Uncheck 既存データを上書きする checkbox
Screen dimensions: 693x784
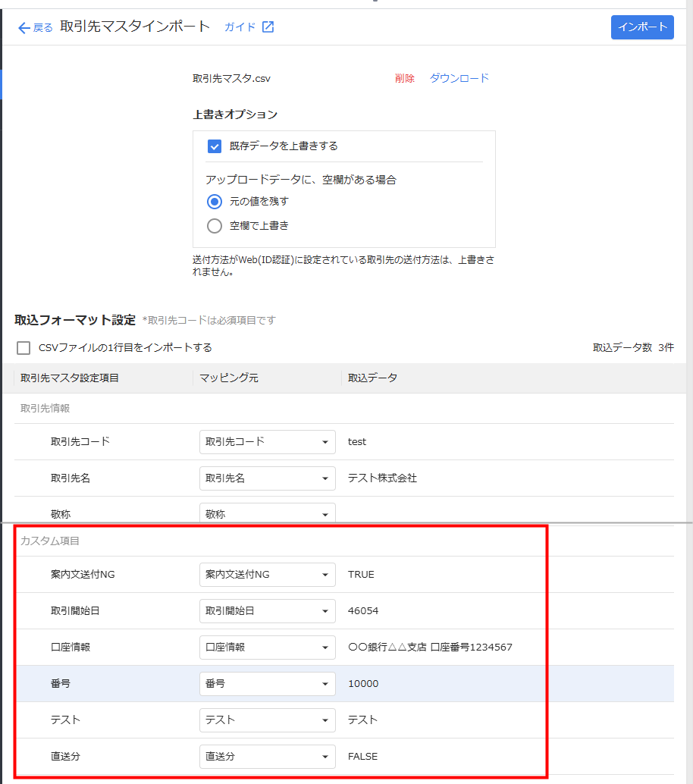coord(215,146)
